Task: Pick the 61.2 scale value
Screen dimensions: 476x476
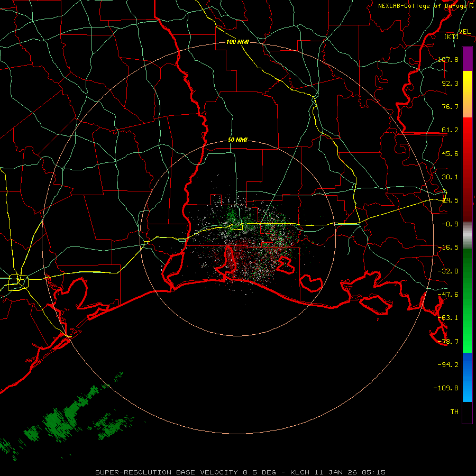Action: tap(450, 130)
